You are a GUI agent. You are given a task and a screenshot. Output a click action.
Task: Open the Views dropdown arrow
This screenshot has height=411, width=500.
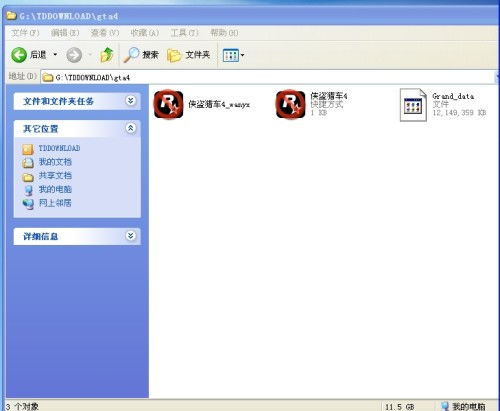tap(243, 55)
